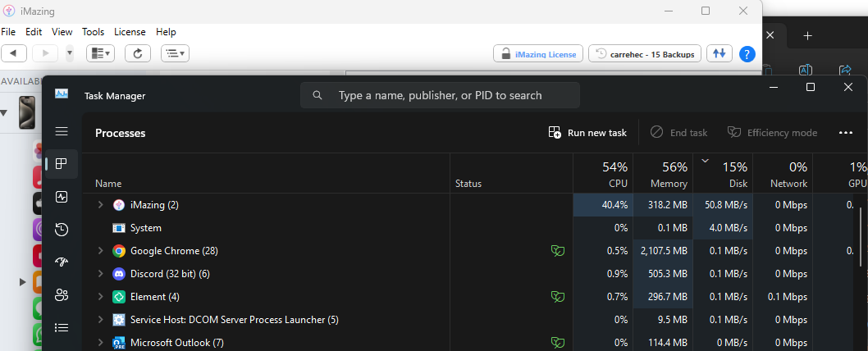This screenshot has width=868, height=351.
Task: Click Element 0.1 Mbps network cell
Action: point(782,297)
